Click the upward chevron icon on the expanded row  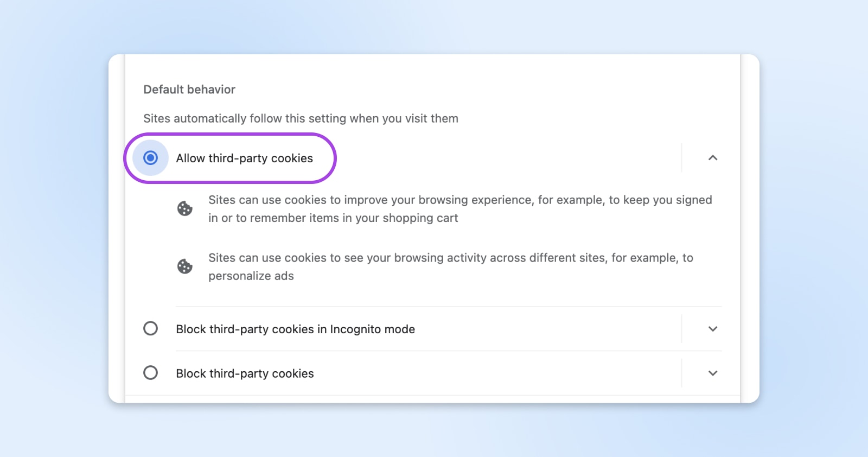coord(713,158)
